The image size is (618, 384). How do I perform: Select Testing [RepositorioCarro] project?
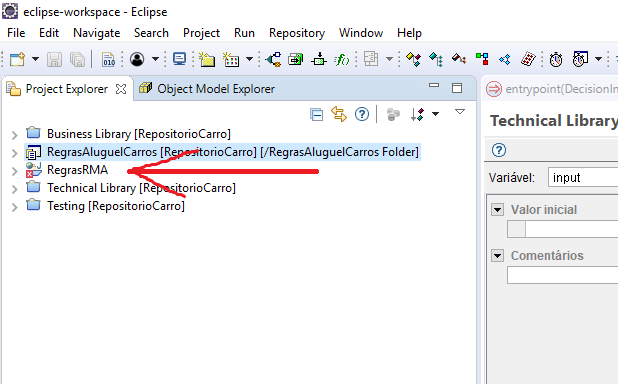(x=116, y=206)
